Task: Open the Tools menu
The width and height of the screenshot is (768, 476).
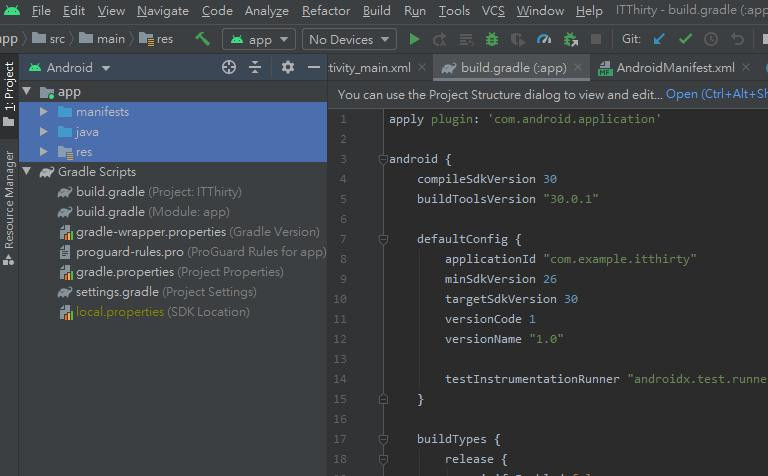Action: pos(454,10)
